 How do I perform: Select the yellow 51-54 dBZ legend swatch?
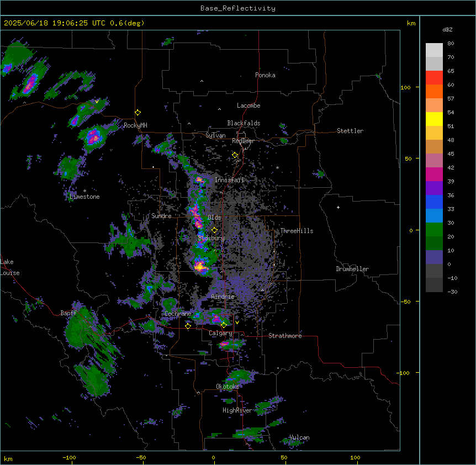(x=434, y=119)
